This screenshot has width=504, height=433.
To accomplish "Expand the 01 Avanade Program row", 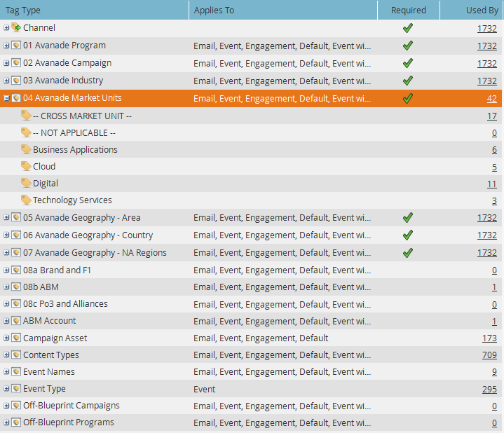I will (6, 46).
